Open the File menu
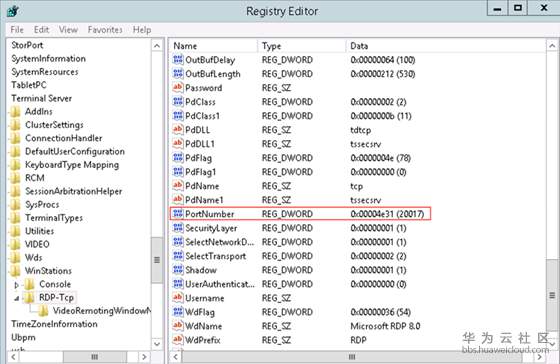This screenshot has height=364, width=560. (17, 30)
